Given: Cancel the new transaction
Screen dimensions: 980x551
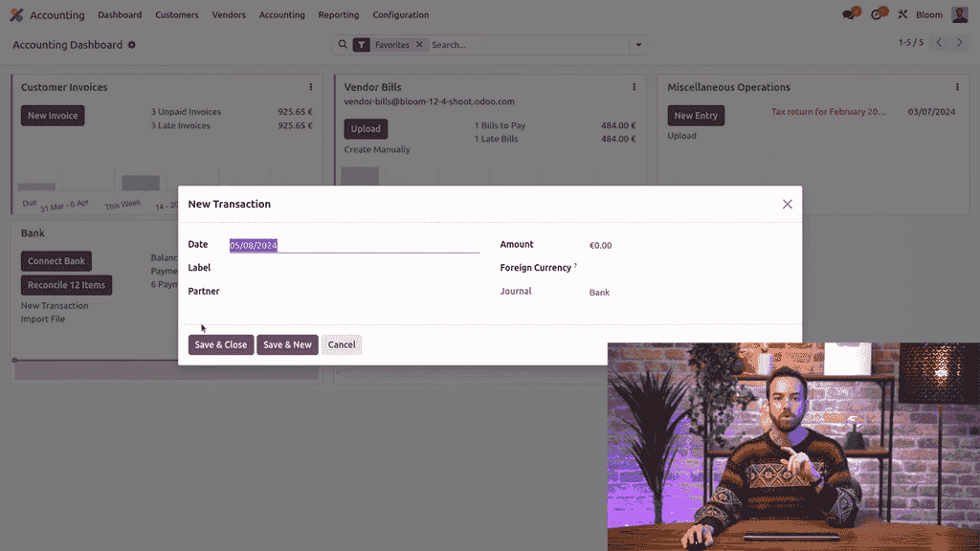Looking at the screenshot, I should (x=342, y=344).
